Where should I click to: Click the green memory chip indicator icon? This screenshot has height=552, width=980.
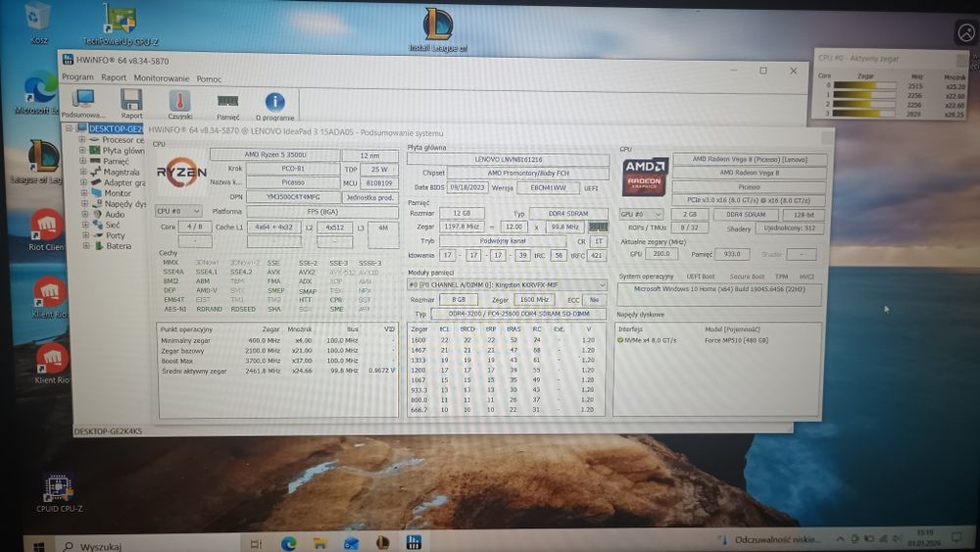point(598,226)
